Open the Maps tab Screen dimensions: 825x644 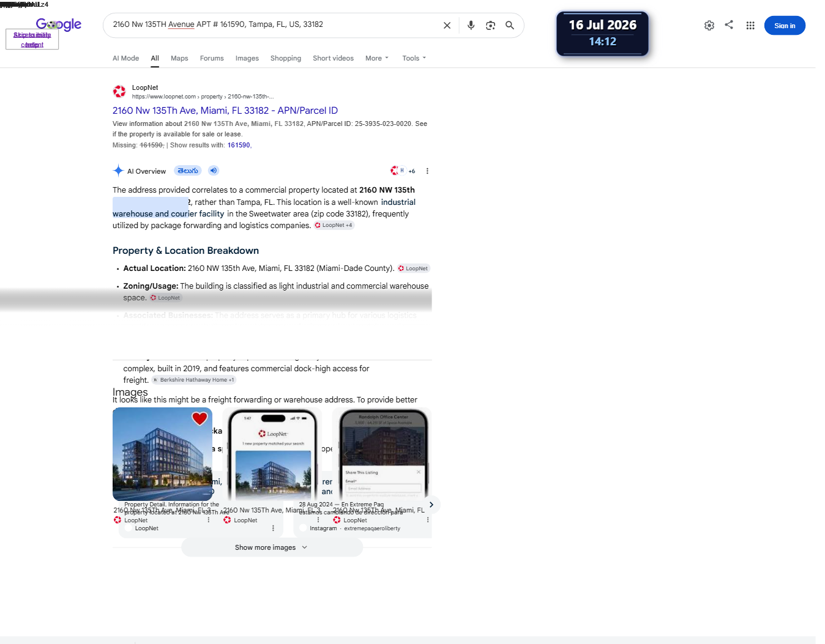tap(179, 58)
